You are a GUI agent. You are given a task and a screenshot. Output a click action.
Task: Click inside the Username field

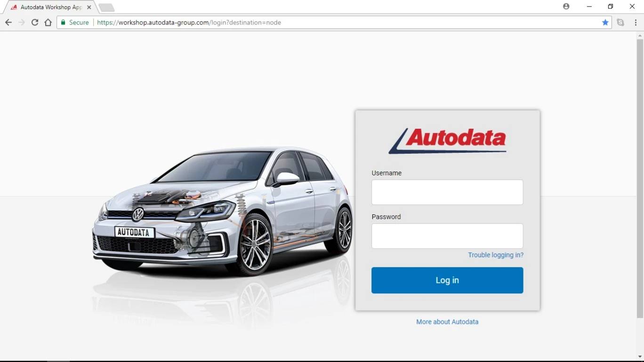point(447,192)
